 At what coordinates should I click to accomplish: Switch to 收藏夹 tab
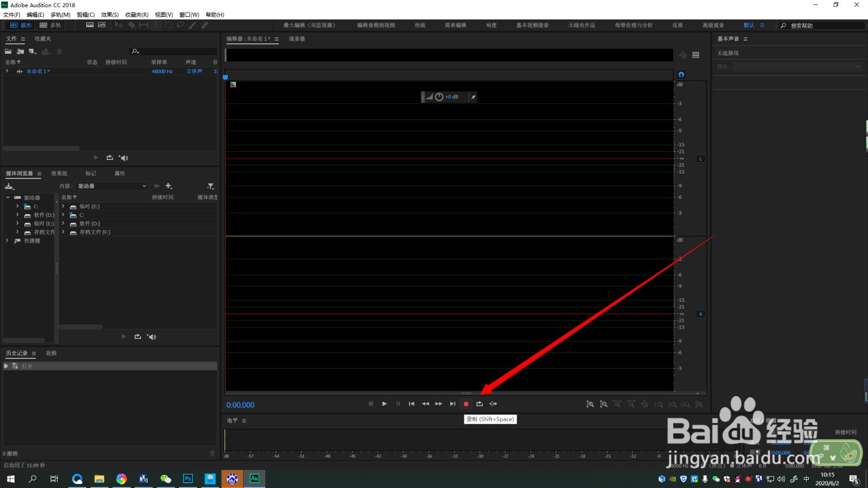pos(43,39)
